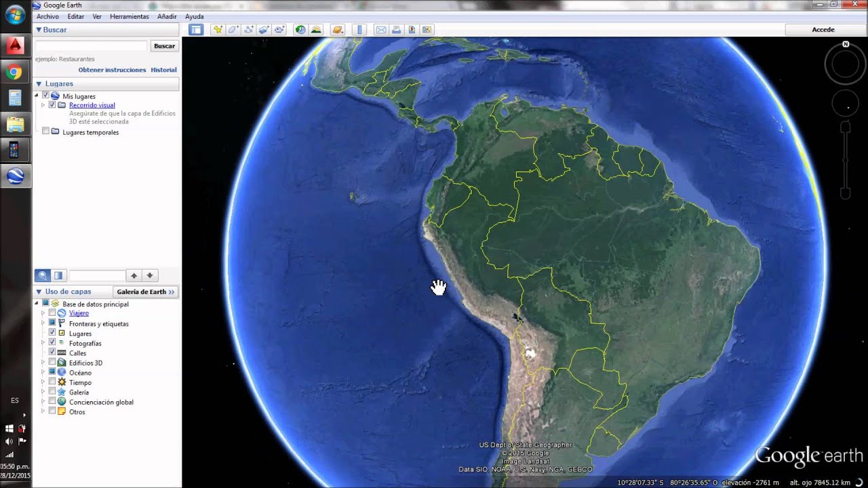Open the Herramientas menu
Viewport: 868px width, 488px height.
point(130,16)
